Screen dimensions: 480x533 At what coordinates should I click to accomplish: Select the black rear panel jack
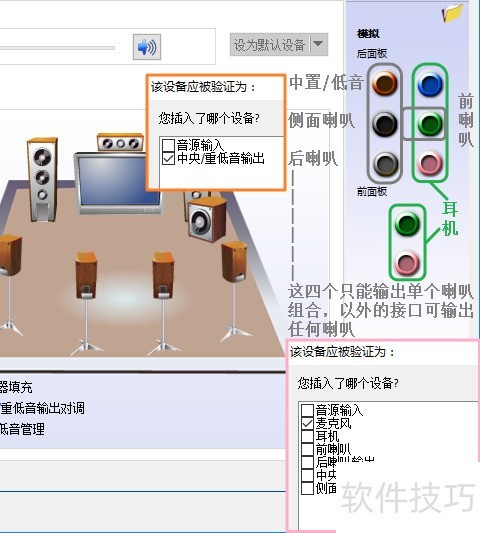click(384, 124)
